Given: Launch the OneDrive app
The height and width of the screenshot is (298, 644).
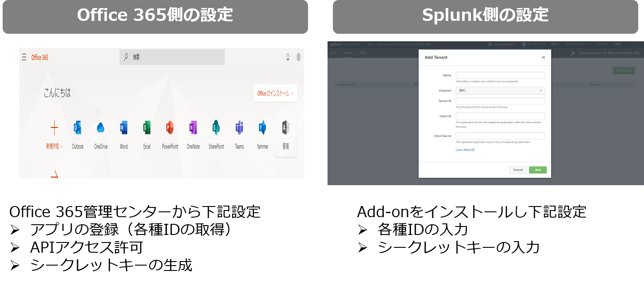Looking at the screenshot, I should pos(101,135).
